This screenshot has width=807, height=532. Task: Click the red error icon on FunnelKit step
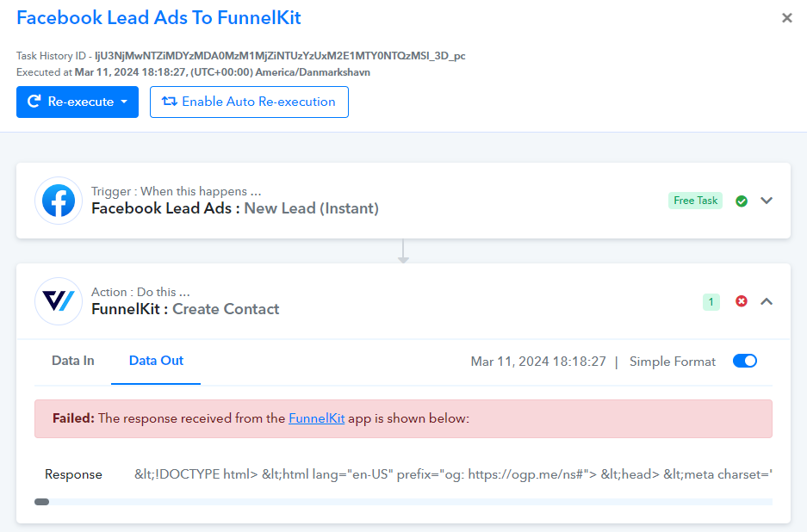pos(742,301)
